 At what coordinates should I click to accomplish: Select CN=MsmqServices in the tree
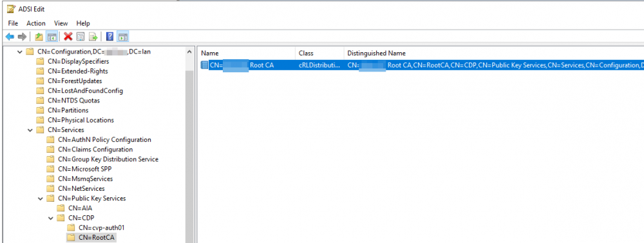pos(85,179)
